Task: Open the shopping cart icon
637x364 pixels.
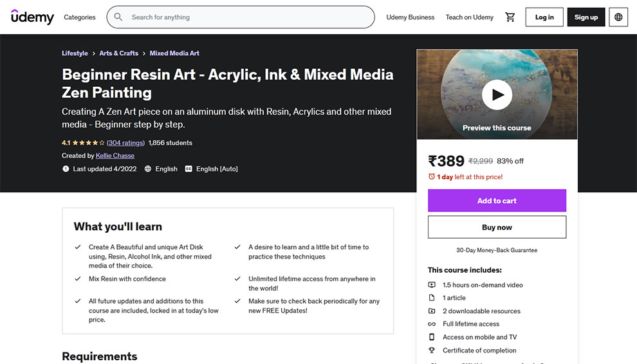Action: coord(510,17)
